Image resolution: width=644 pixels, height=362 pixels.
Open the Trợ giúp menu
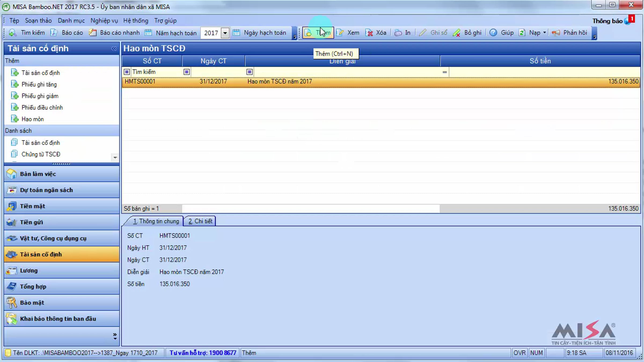165,21
